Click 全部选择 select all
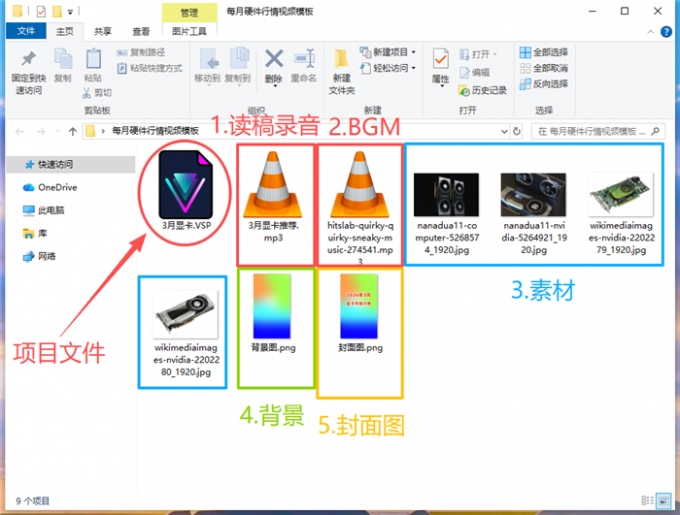This screenshot has width=680, height=515. (544, 52)
